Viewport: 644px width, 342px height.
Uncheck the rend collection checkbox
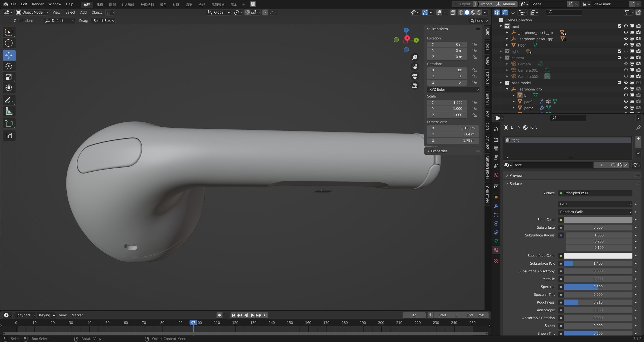(x=619, y=26)
